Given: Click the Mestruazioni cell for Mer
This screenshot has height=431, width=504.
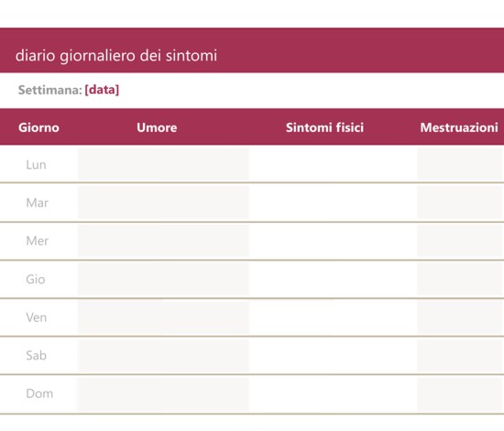Looking at the screenshot, I should [461, 241].
